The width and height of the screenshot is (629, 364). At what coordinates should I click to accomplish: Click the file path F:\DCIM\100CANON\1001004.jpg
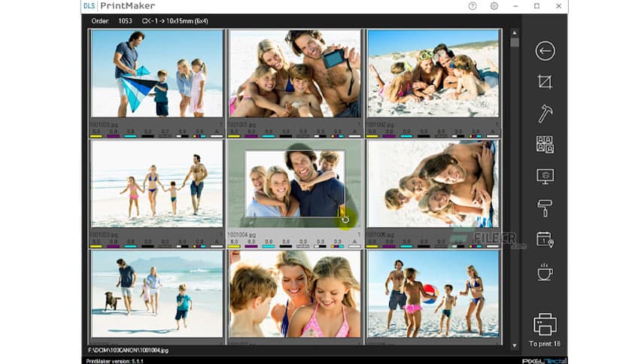129,350
